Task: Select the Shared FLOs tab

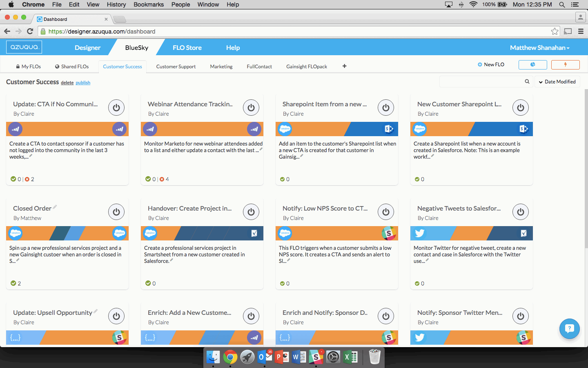Action: click(x=72, y=66)
